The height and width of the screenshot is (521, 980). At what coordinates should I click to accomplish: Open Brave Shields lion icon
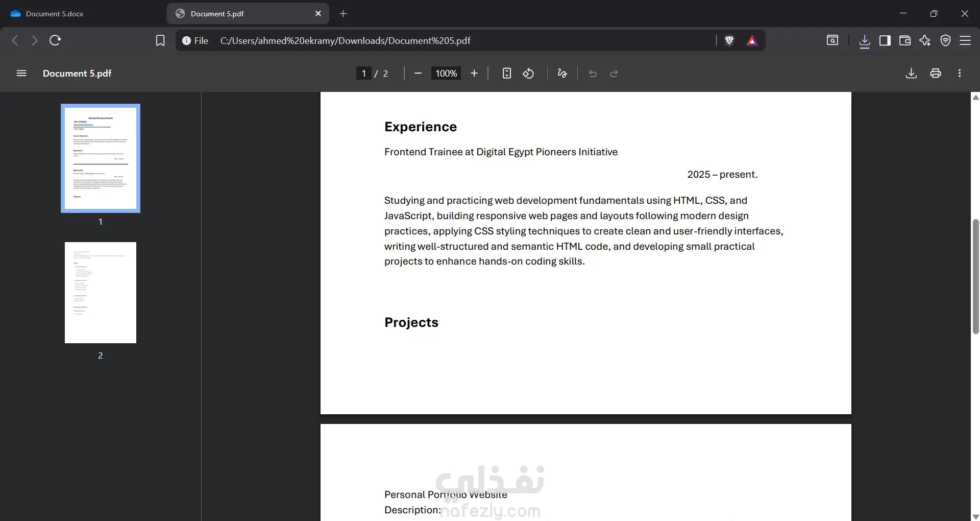coord(729,40)
